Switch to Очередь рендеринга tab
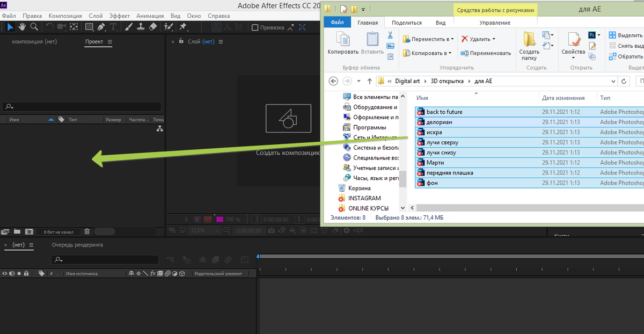 tap(77, 245)
